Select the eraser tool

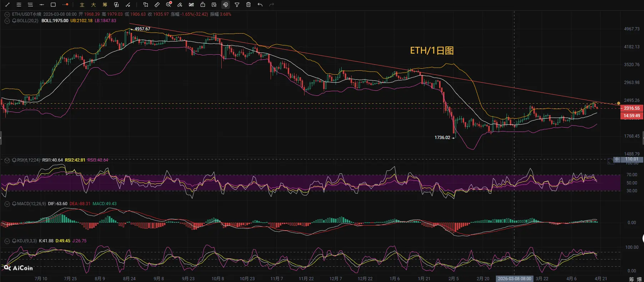pos(180,5)
